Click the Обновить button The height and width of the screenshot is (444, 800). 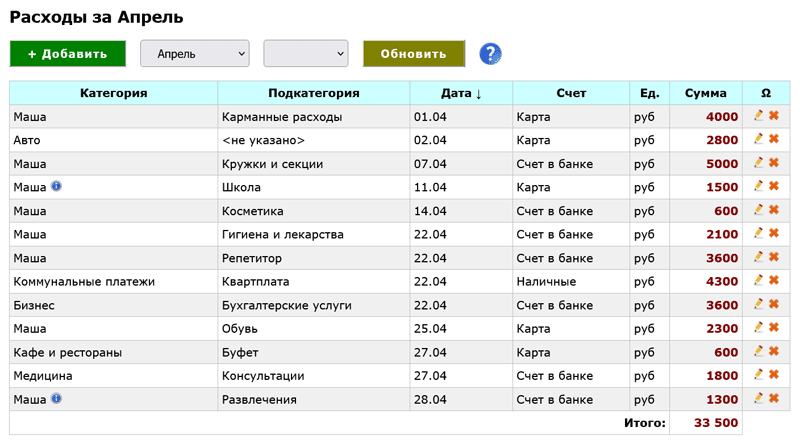[x=413, y=54]
